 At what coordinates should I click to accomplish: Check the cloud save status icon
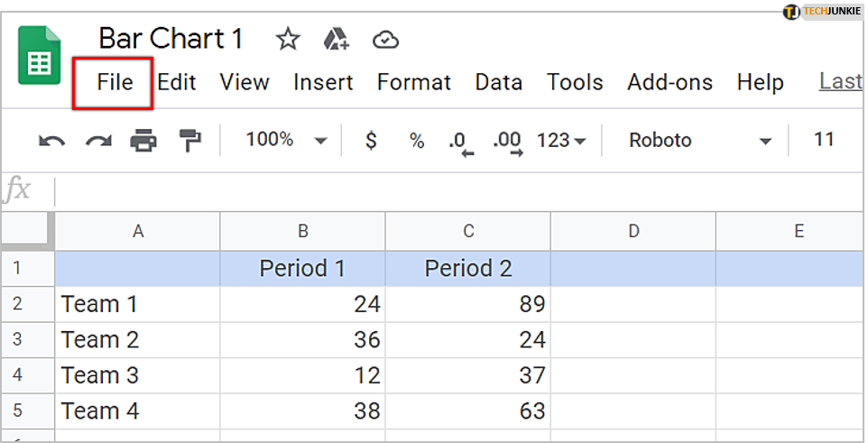386,39
